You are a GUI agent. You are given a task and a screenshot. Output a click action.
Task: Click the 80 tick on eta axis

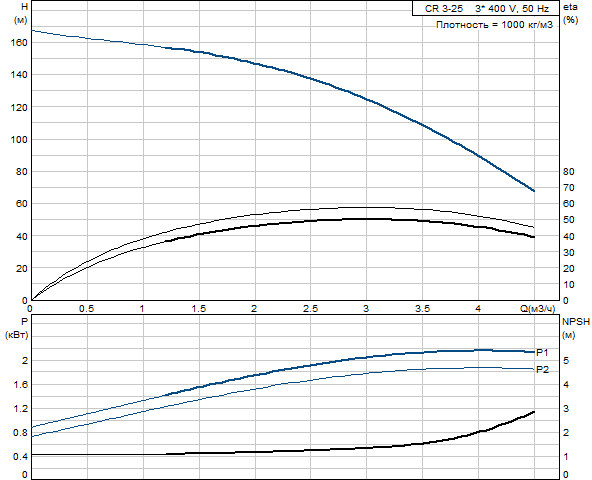569,171
